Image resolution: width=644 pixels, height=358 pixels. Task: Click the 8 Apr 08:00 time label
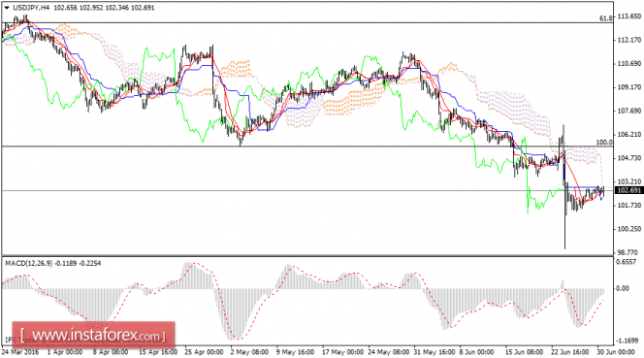(111, 352)
